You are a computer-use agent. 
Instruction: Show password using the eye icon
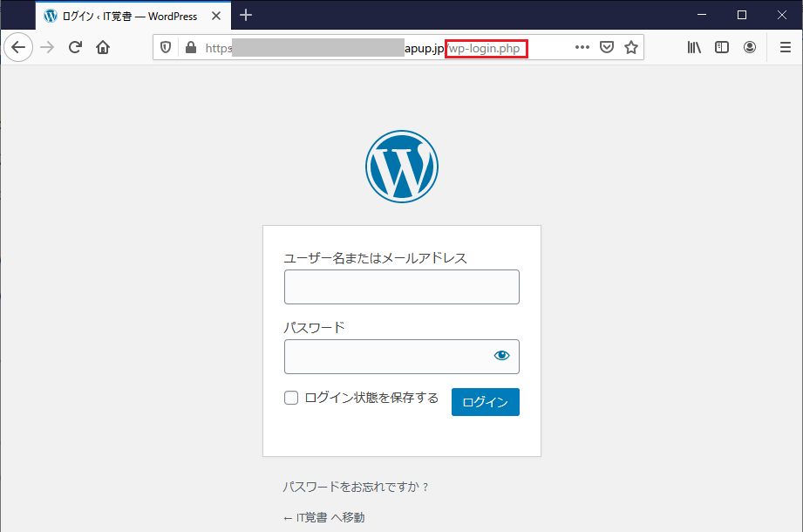(x=501, y=356)
